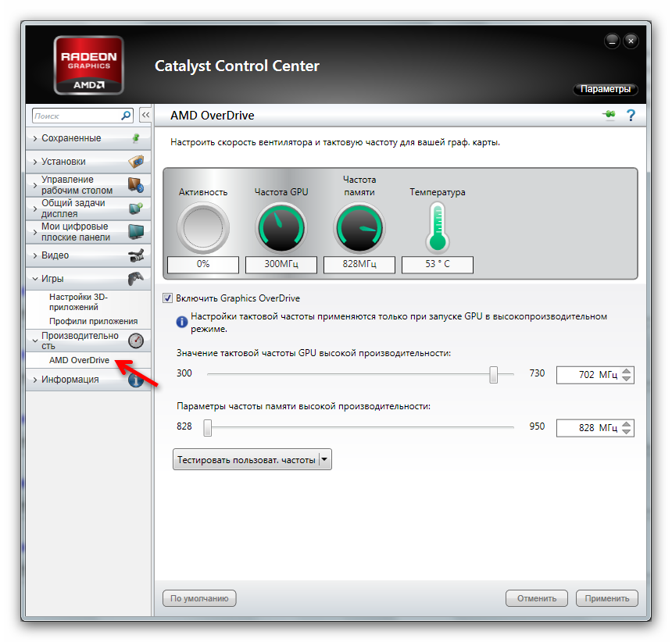The width and height of the screenshot is (672, 642).
Task: Collapse sidebar with double chevron button
Action: point(145,115)
